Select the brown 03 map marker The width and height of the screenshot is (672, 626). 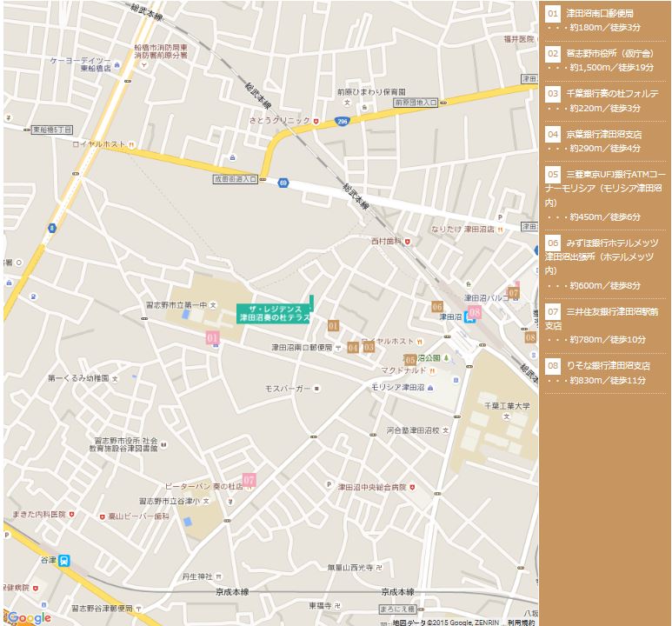(x=368, y=347)
